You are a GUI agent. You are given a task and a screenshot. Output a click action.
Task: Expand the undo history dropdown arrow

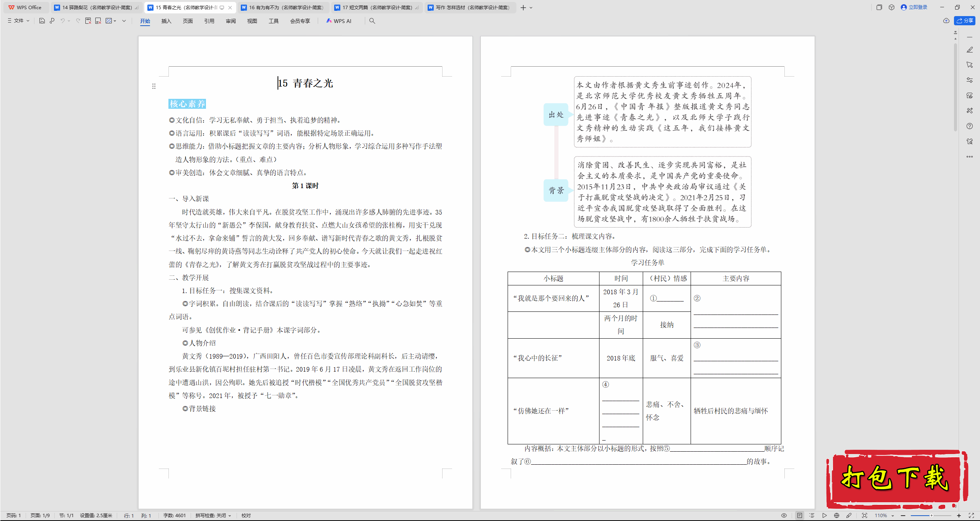coord(69,21)
